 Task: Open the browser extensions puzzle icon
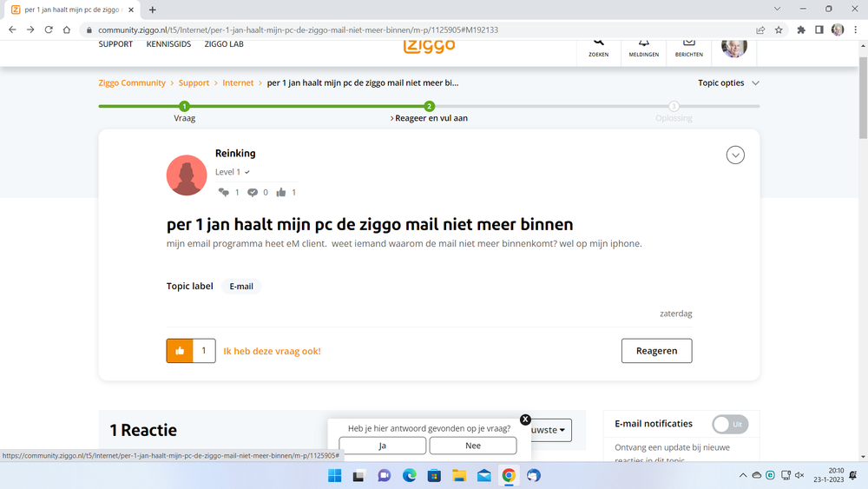point(801,30)
